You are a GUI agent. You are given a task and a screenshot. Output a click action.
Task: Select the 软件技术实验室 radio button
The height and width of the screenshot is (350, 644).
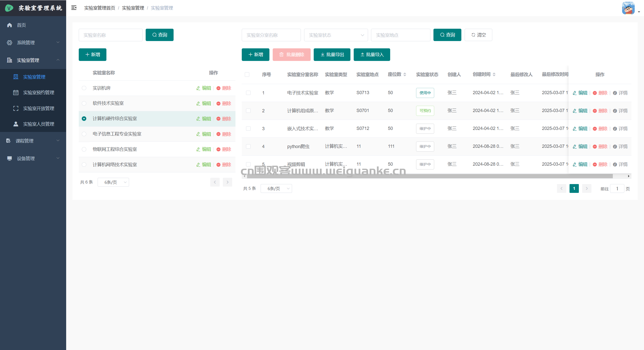point(84,103)
